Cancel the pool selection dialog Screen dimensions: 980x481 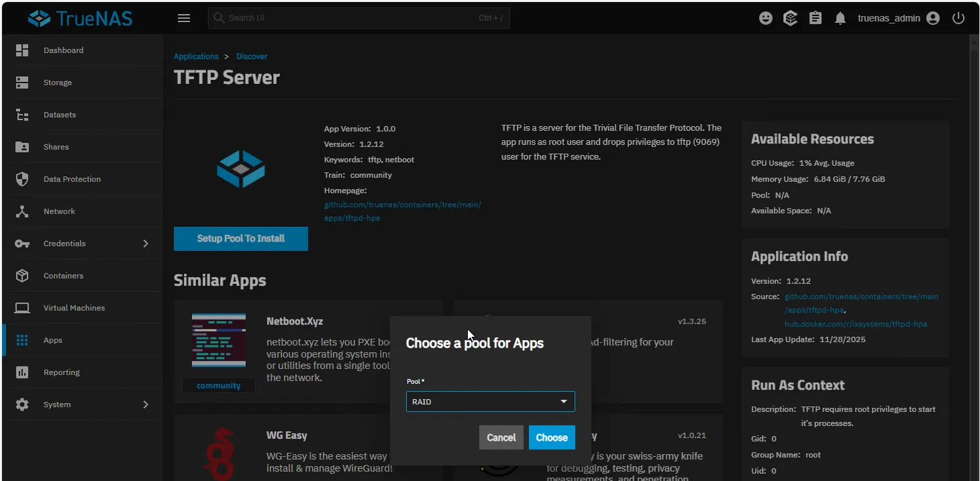click(501, 437)
